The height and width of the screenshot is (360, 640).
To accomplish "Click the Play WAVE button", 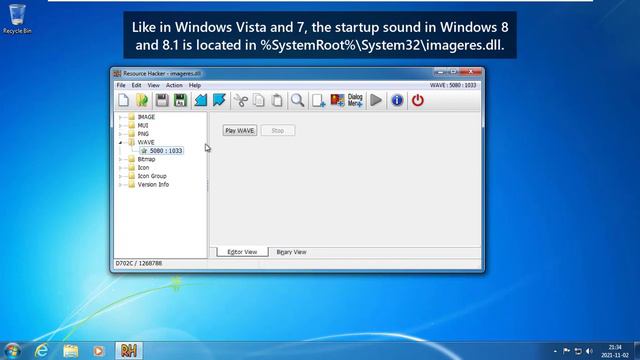I will click(x=240, y=131).
